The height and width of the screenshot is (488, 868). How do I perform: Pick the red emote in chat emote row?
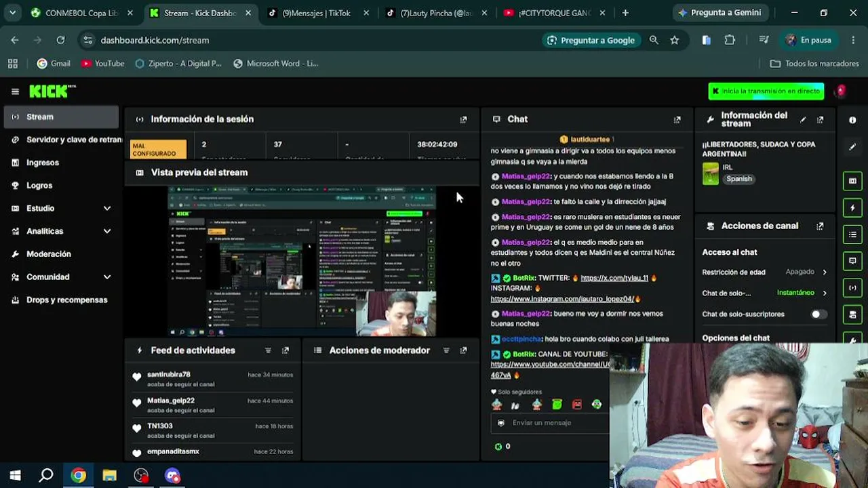pyautogui.click(x=577, y=405)
